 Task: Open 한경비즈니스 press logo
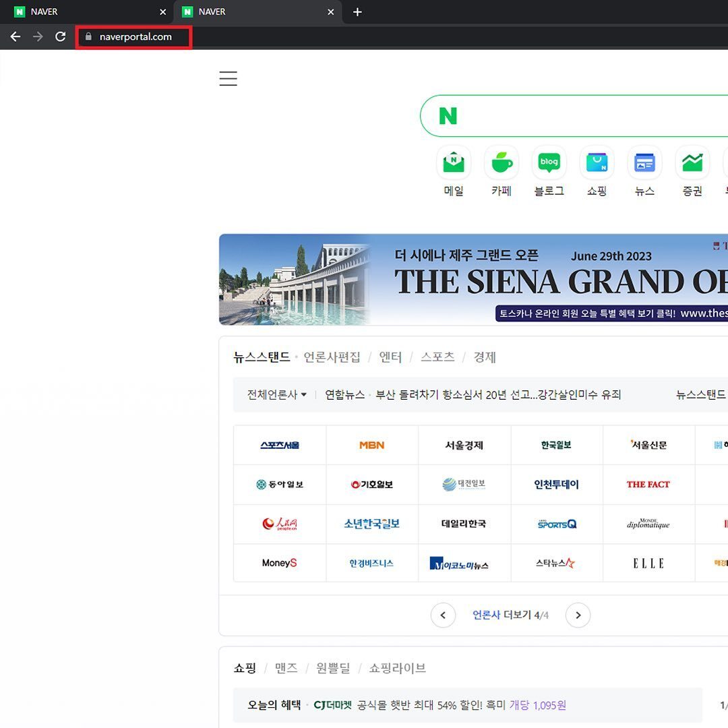pos(372,563)
